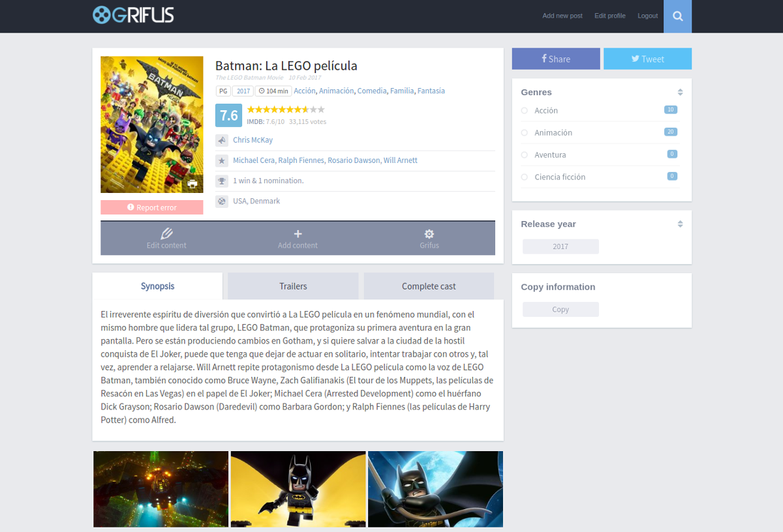Open the USA country link
Screen dimensions: 783x532
239,201
